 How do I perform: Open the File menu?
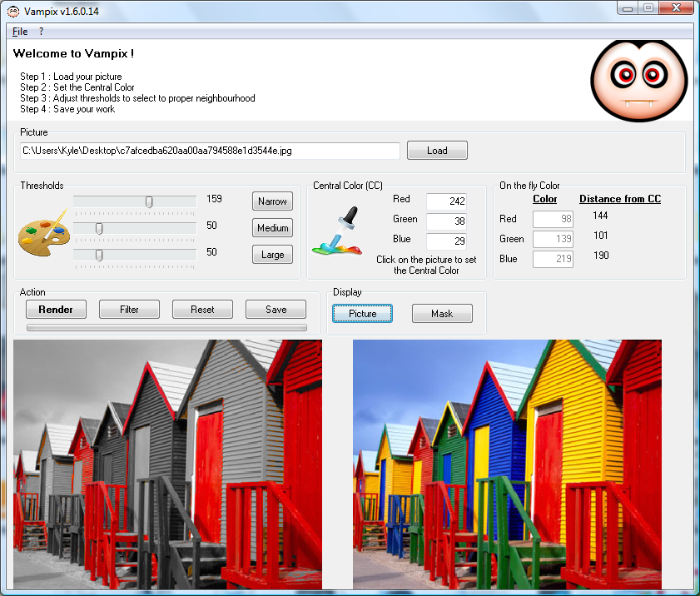point(20,32)
